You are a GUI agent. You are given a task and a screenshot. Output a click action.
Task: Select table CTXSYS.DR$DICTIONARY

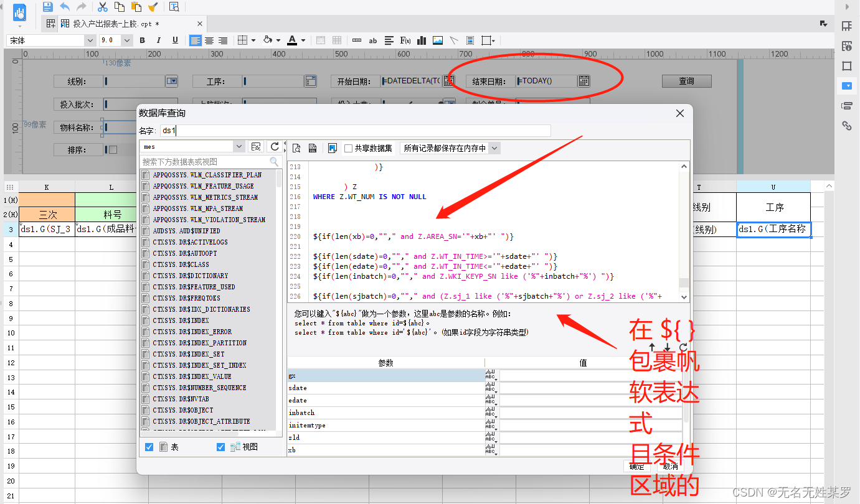[191, 276]
